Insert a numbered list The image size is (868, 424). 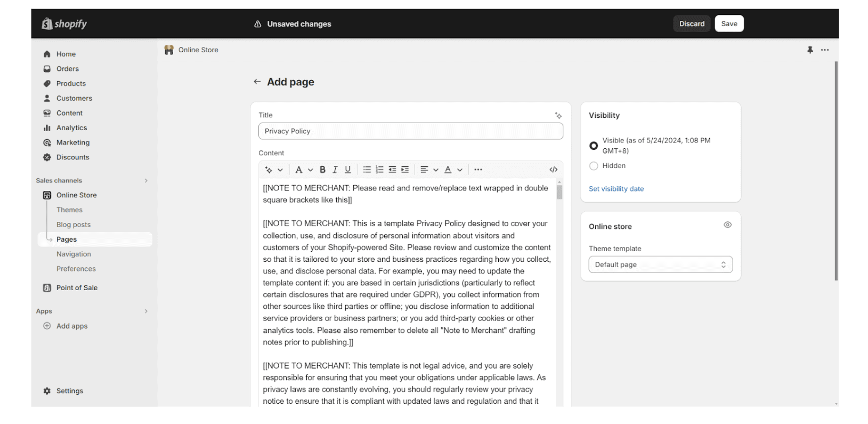point(379,170)
